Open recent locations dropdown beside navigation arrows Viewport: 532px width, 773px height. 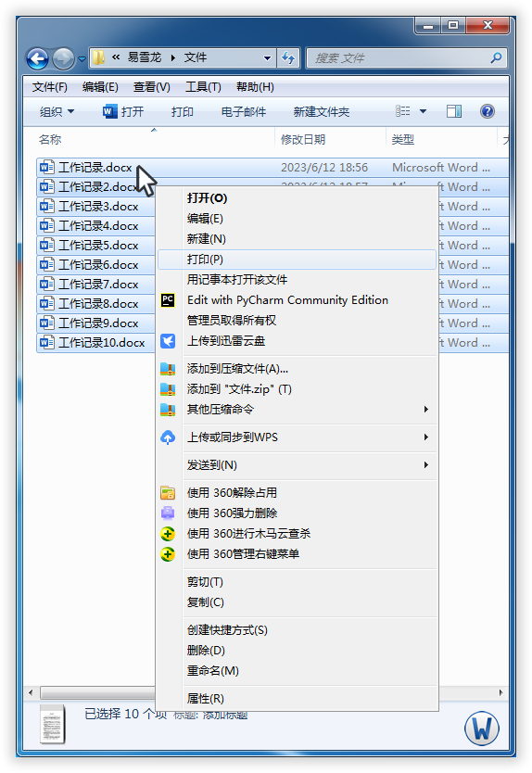82,59
